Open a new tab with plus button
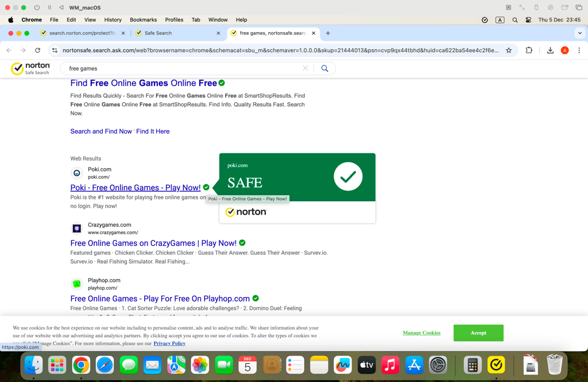The image size is (588, 382). 328,33
